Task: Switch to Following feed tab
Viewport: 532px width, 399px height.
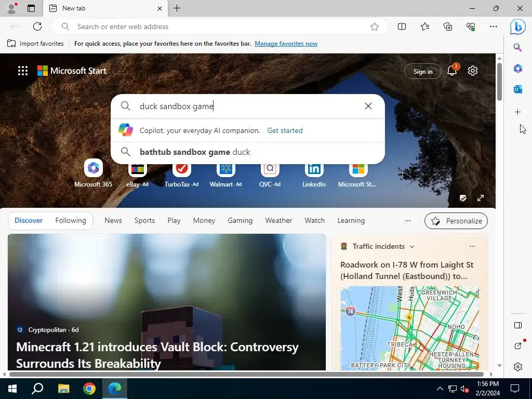Action: pyautogui.click(x=71, y=220)
